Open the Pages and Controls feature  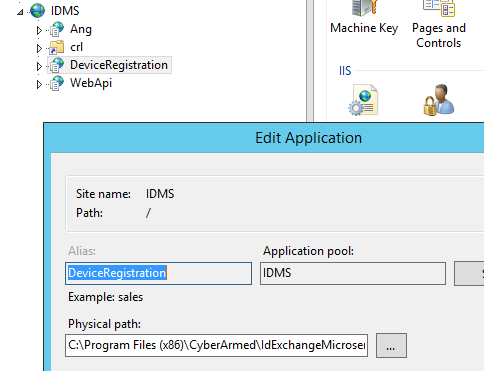(x=439, y=24)
